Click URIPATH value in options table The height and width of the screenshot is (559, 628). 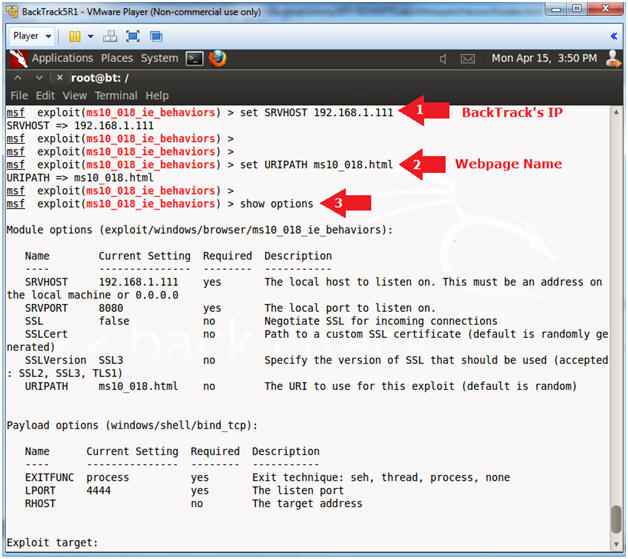tap(138, 386)
